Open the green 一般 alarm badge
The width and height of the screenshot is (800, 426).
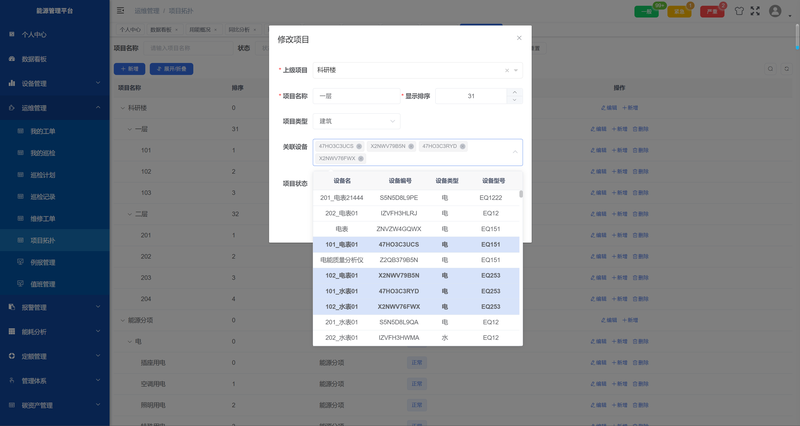646,11
